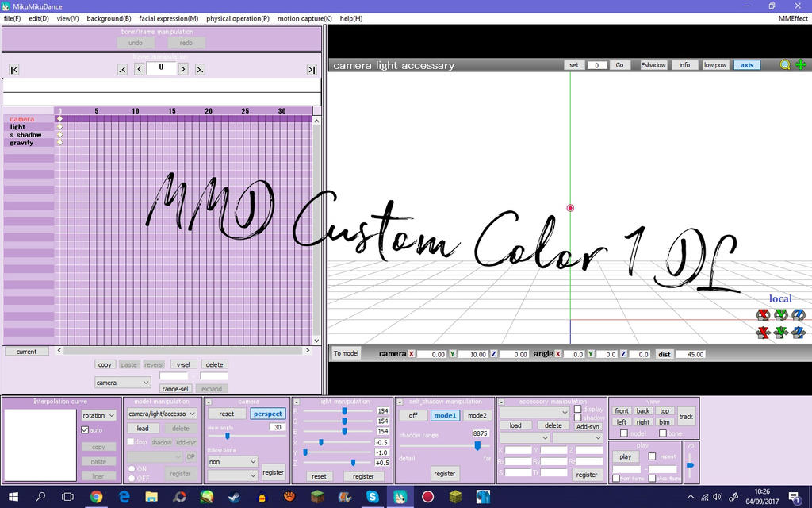This screenshot has height=508, width=812.
Task: Step back one frame arrow
Action: [x=140, y=69]
